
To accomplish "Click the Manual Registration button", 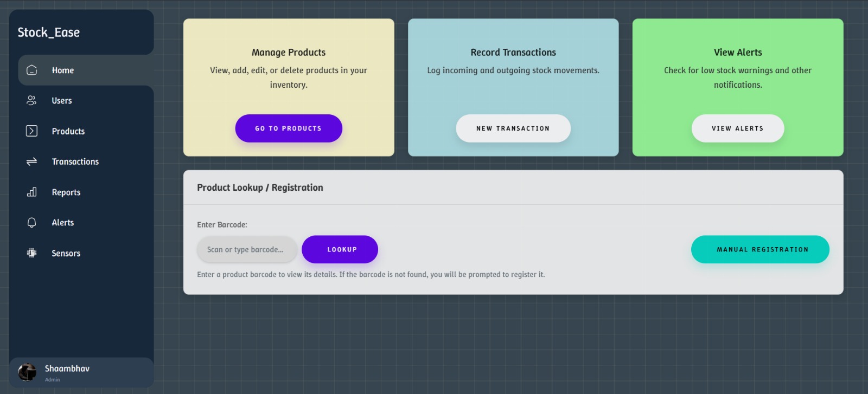I will pos(759,249).
